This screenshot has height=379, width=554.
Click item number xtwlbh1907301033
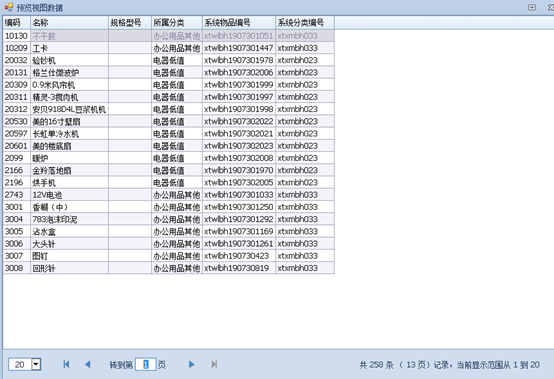(x=238, y=195)
